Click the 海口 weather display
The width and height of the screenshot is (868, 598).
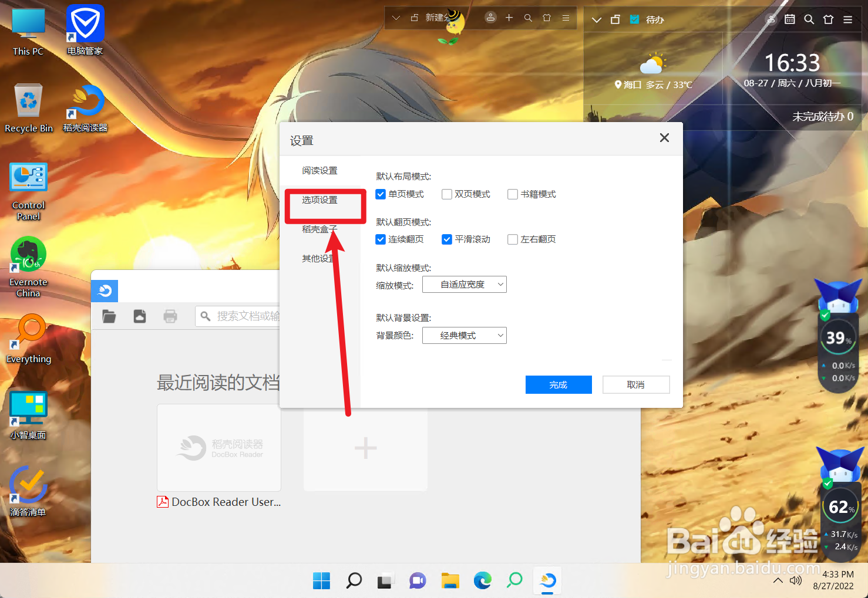click(x=653, y=72)
